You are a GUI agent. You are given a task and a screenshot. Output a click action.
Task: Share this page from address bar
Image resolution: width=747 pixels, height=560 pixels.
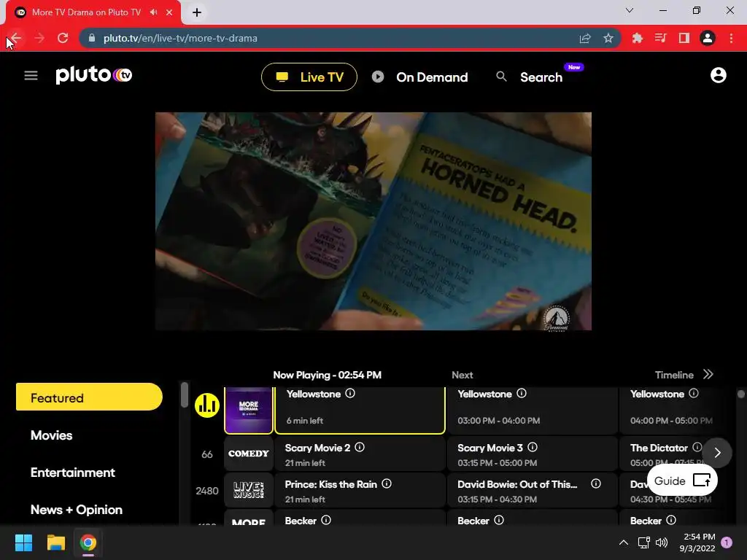(x=585, y=38)
